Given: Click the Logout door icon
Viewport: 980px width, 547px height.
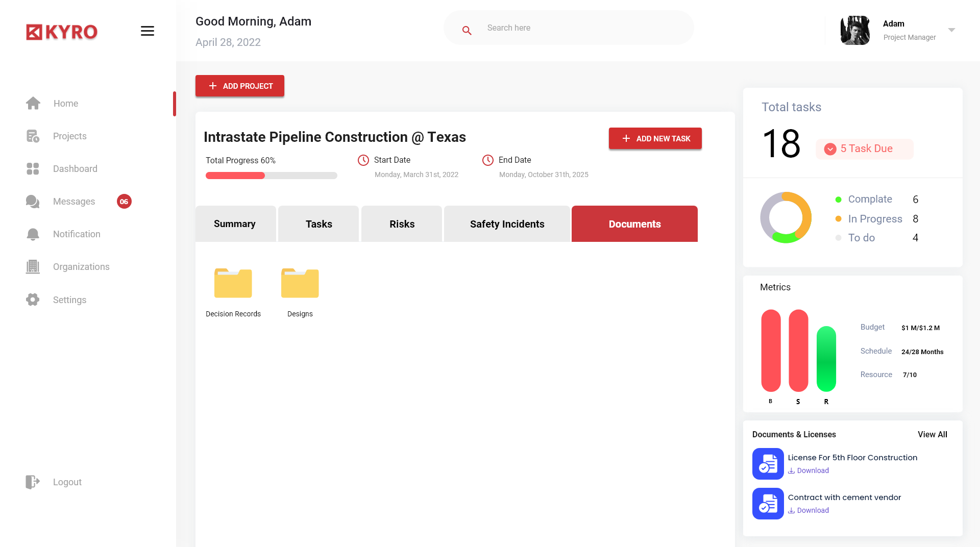Looking at the screenshot, I should (x=33, y=482).
